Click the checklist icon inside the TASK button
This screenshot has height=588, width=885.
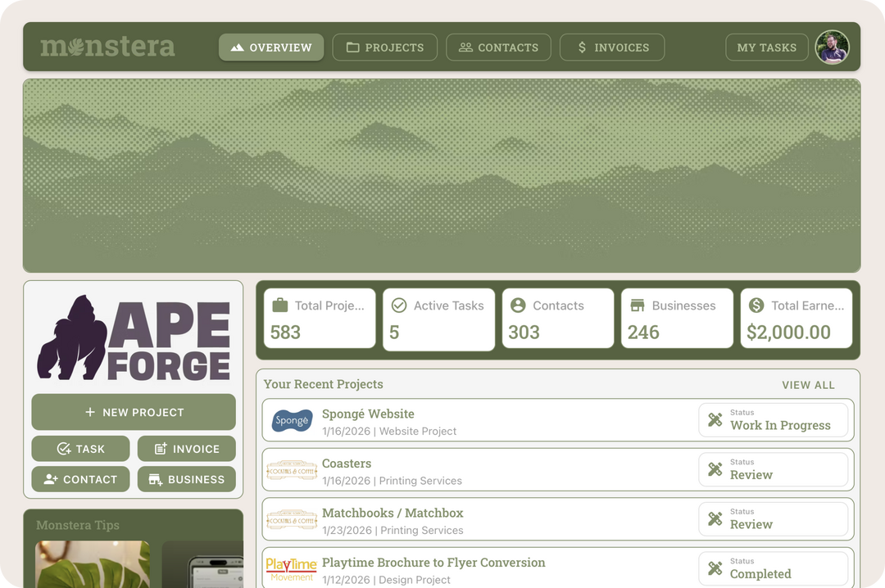(63, 448)
